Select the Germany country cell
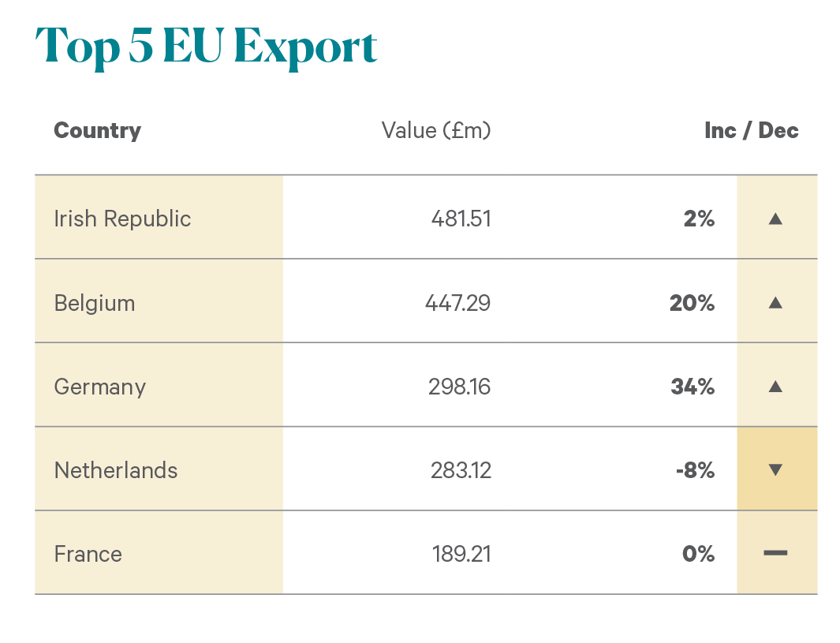 (159, 385)
